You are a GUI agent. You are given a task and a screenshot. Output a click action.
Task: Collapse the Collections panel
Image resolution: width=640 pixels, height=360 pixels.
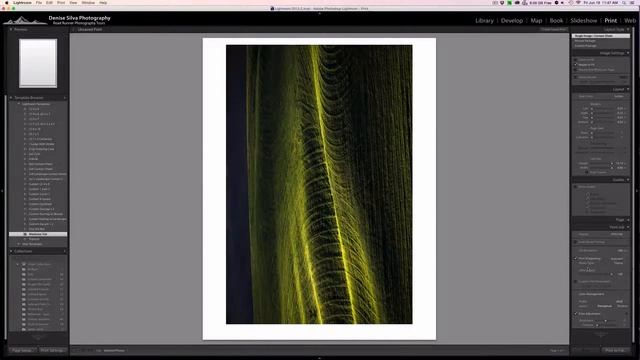coord(11,251)
